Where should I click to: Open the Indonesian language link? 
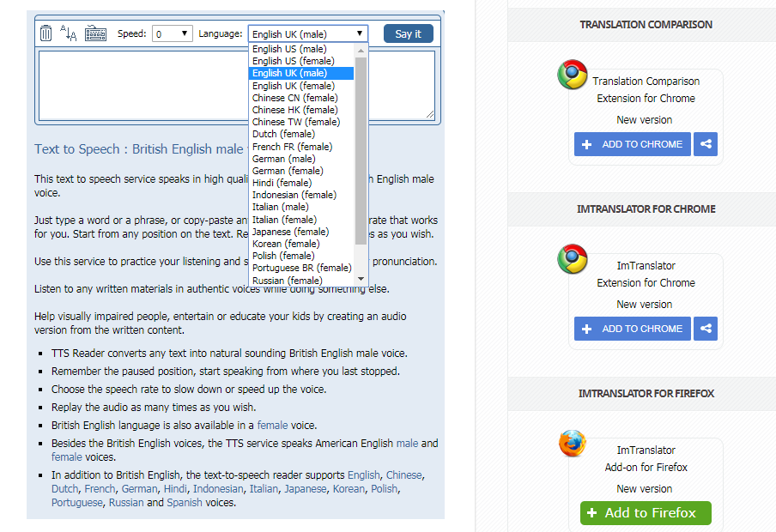pyautogui.click(x=218, y=489)
